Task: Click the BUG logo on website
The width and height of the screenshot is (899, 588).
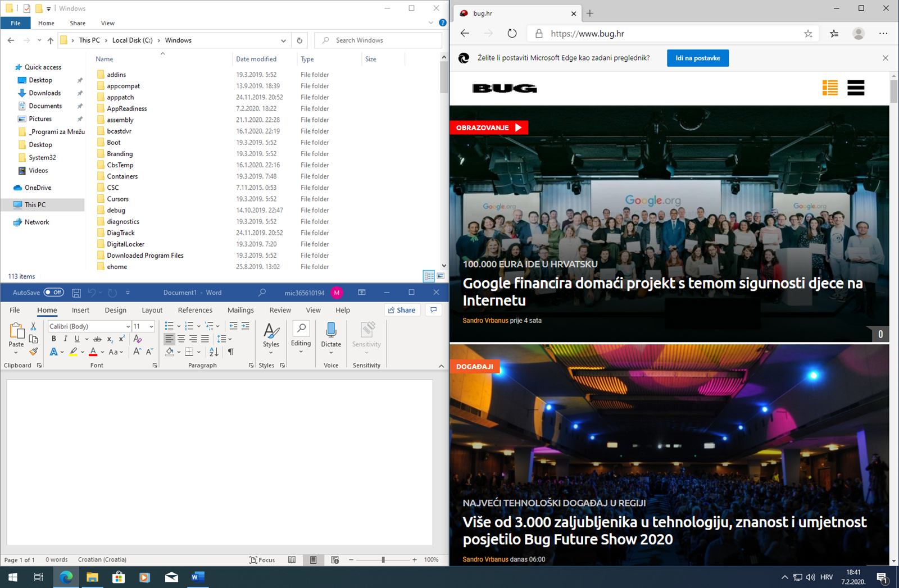Action: [504, 88]
